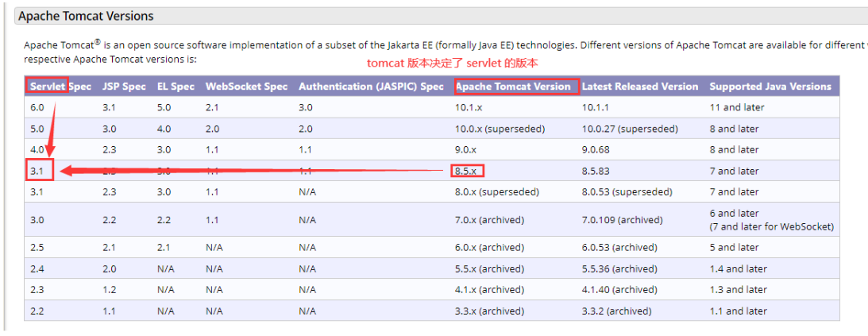
Task: Click the 8.5.83 latest release cell
Action: click(595, 171)
